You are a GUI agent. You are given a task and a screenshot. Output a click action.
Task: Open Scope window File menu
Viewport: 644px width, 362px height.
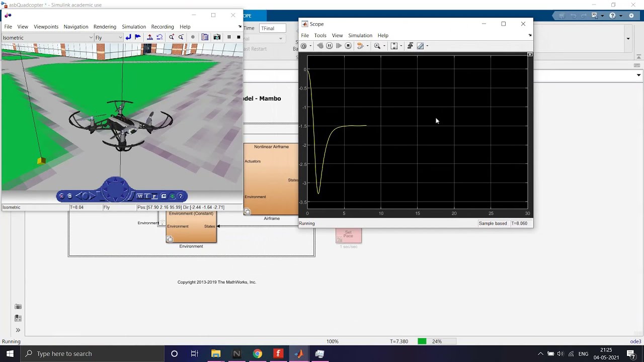coord(305,36)
